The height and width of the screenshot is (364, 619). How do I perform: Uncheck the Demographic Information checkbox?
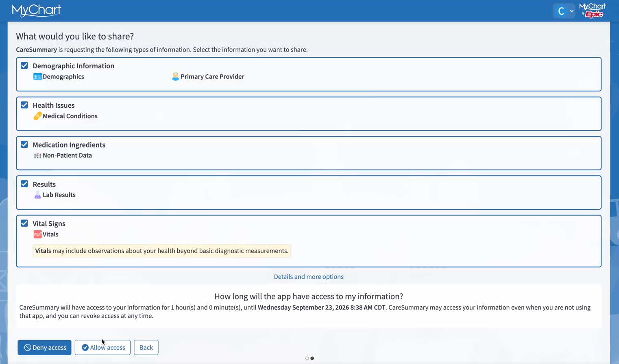click(24, 65)
